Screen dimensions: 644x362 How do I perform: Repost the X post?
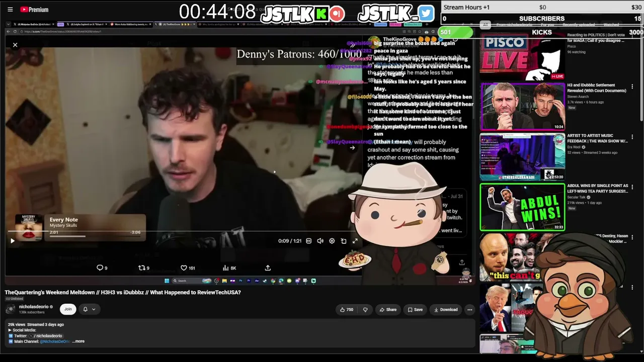tap(144, 268)
